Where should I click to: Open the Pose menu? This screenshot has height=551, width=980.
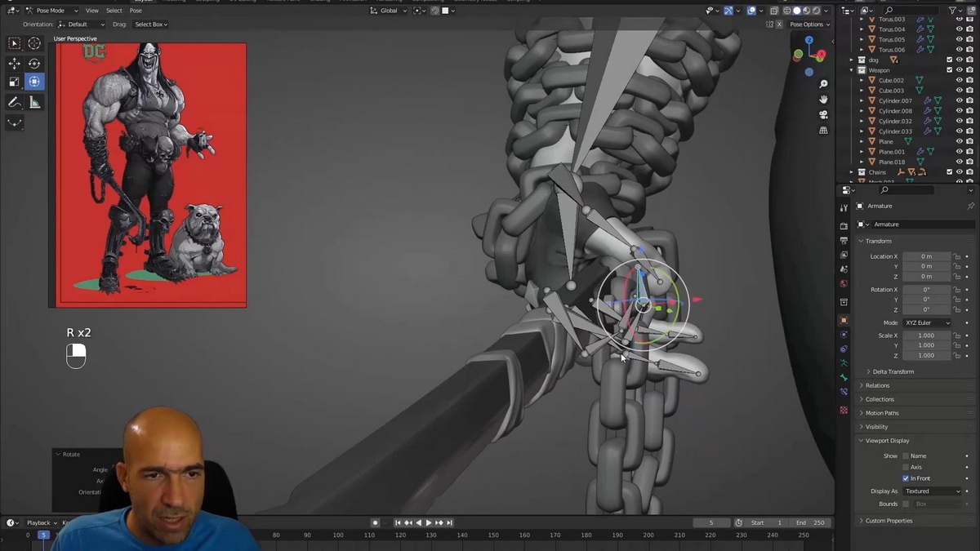[136, 11]
